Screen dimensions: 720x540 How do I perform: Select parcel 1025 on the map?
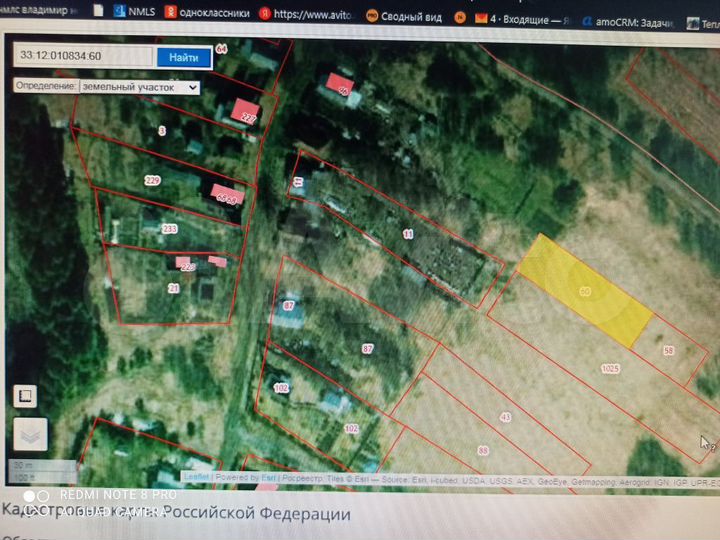pyautogui.click(x=610, y=368)
